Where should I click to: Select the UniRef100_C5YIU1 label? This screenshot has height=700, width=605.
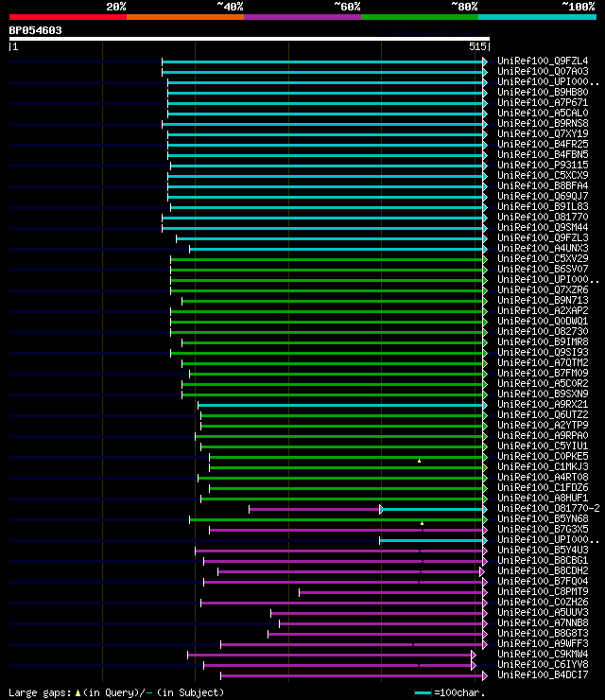pyautogui.click(x=543, y=446)
